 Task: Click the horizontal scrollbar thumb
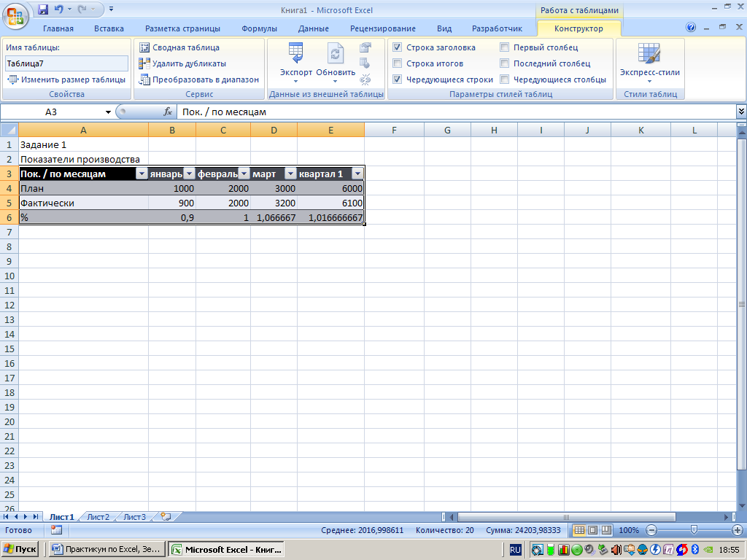pyautogui.click(x=566, y=517)
